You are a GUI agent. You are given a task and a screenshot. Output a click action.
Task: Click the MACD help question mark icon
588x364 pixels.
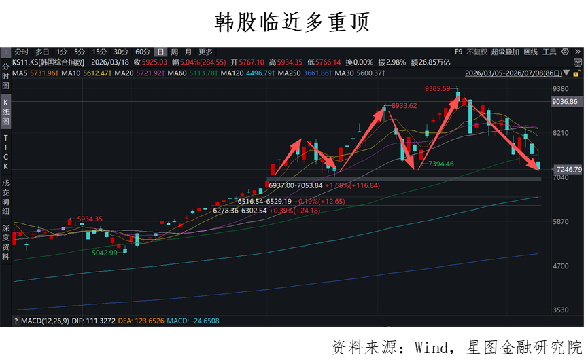[x=16, y=321]
